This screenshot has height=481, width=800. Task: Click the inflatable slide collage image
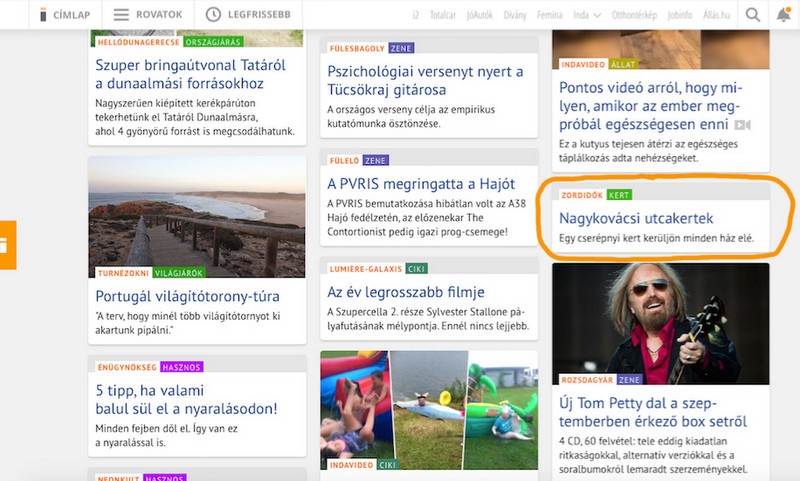429,410
